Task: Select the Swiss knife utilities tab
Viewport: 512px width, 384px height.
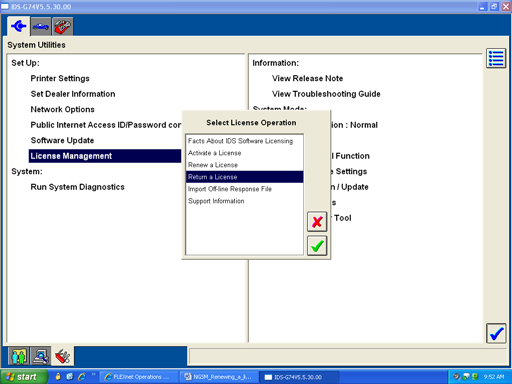Action: click(63, 356)
